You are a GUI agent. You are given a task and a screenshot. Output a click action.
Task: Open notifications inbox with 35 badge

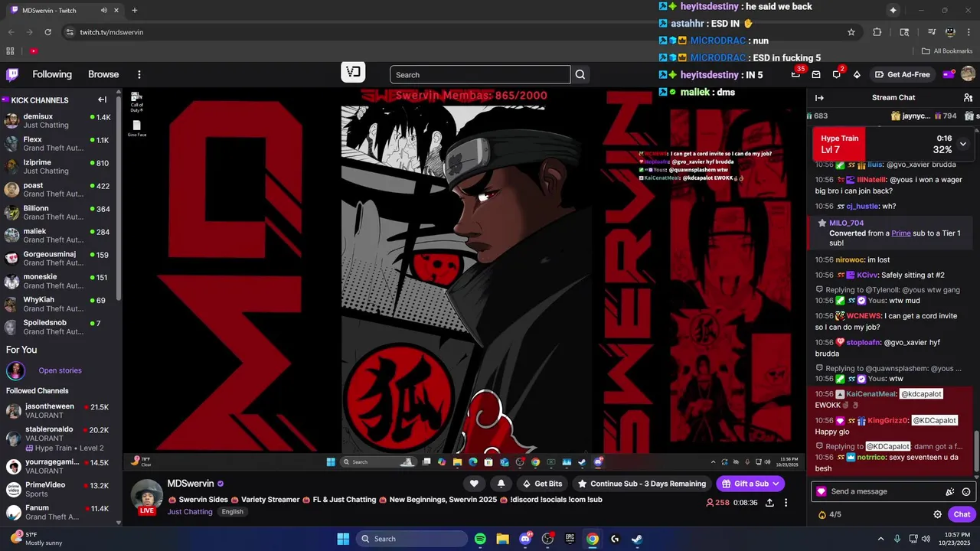(796, 74)
